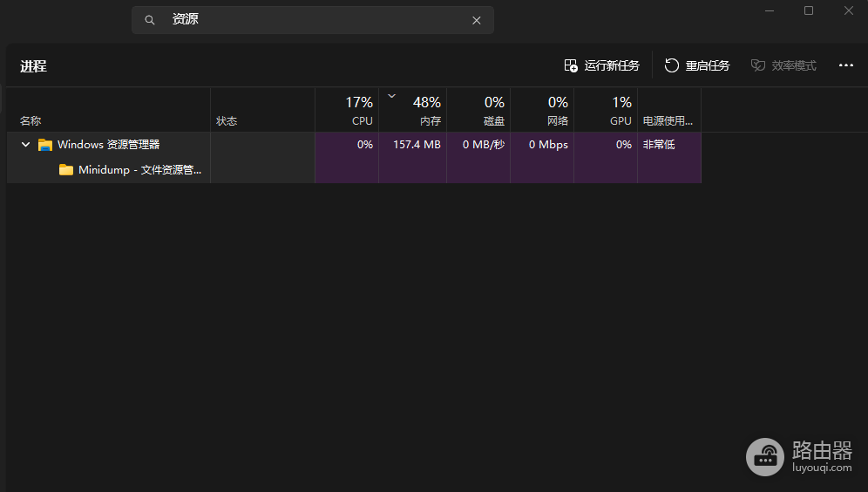Image resolution: width=868 pixels, height=492 pixels.
Task: Click the search magnifier icon
Action: pyautogui.click(x=150, y=20)
